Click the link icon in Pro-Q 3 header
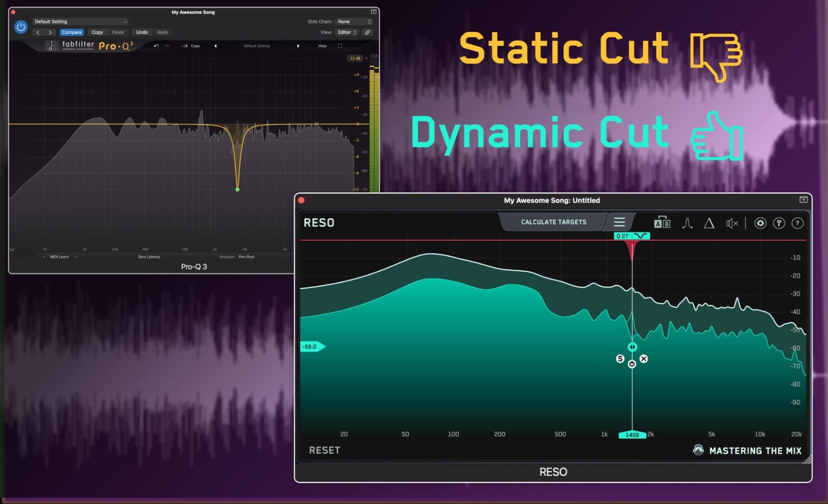This screenshot has width=828, height=504. pos(367,32)
